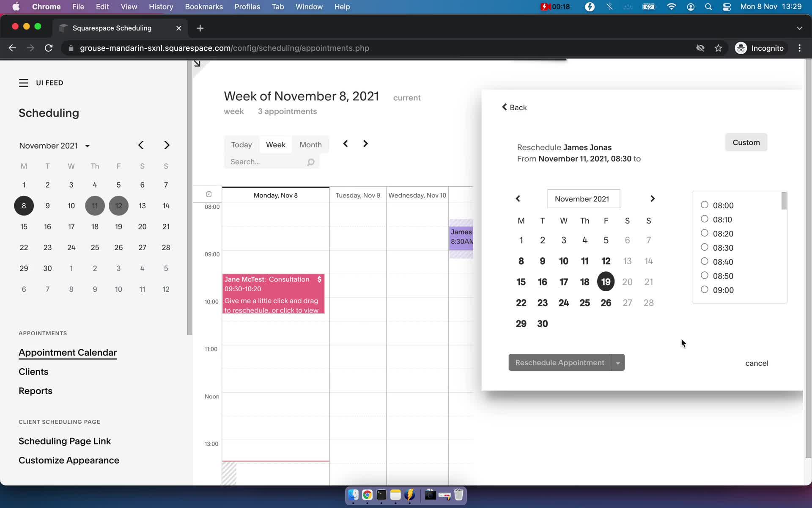Open Trash from the dock
This screenshot has height=508, width=812.
pos(459,495)
